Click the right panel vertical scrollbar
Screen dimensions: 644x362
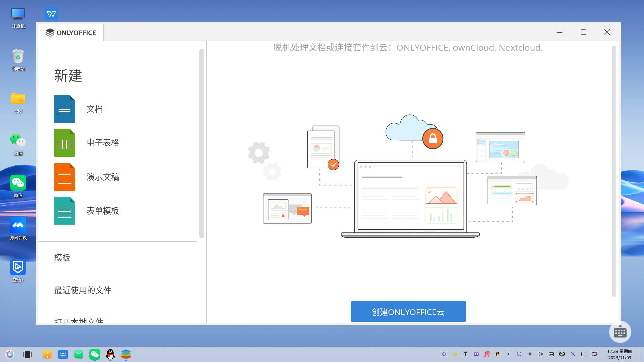coord(614,171)
